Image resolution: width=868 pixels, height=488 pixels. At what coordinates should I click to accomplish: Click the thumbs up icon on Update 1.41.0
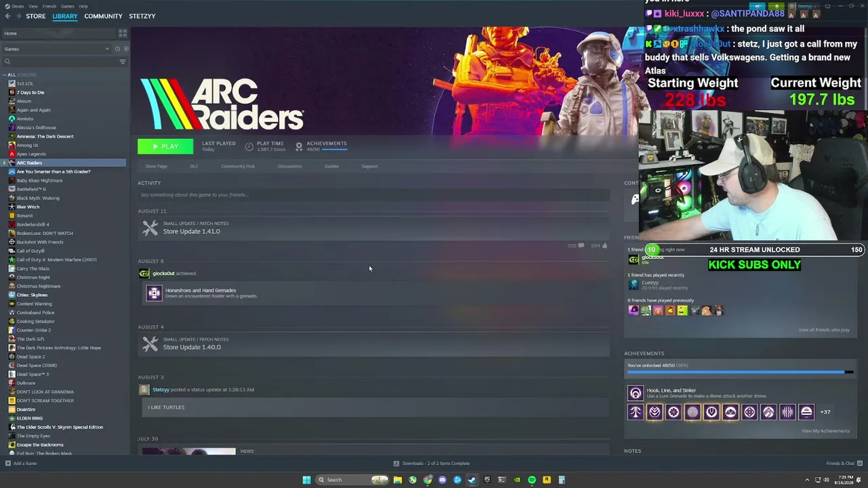pyautogui.click(x=604, y=246)
